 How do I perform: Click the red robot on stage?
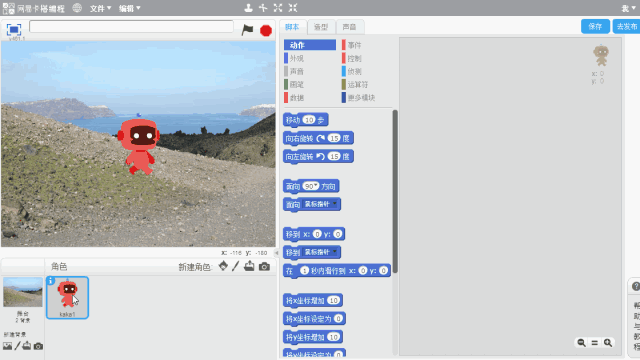click(x=139, y=145)
